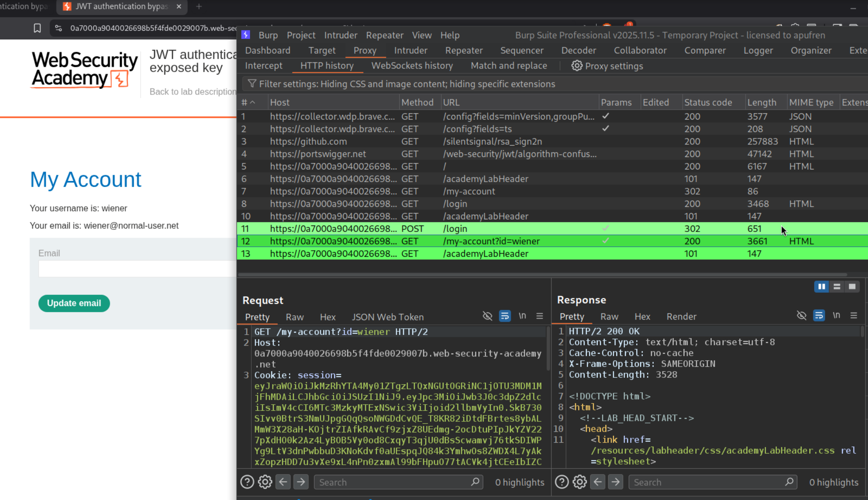The height and width of the screenshot is (500, 868).
Task: Toggle the \n newline display in Request pane
Action: (523, 316)
